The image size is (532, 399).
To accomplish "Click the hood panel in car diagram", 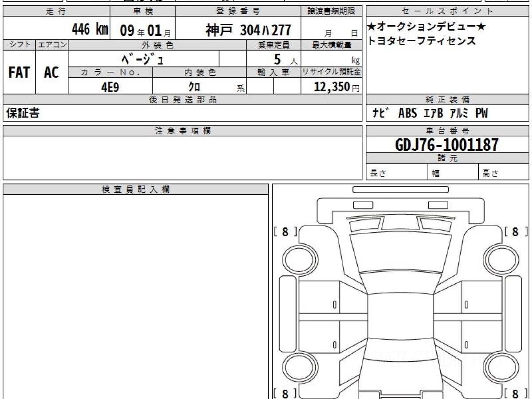I will (x=400, y=252).
